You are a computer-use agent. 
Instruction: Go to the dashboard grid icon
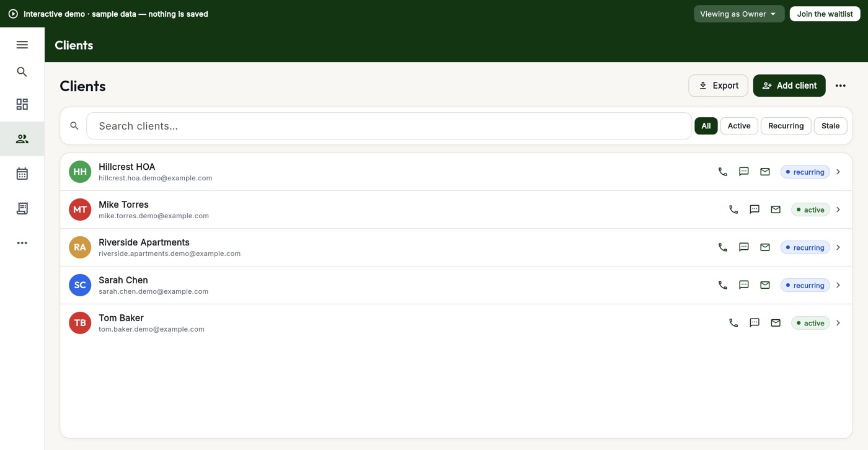[x=22, y=104]
